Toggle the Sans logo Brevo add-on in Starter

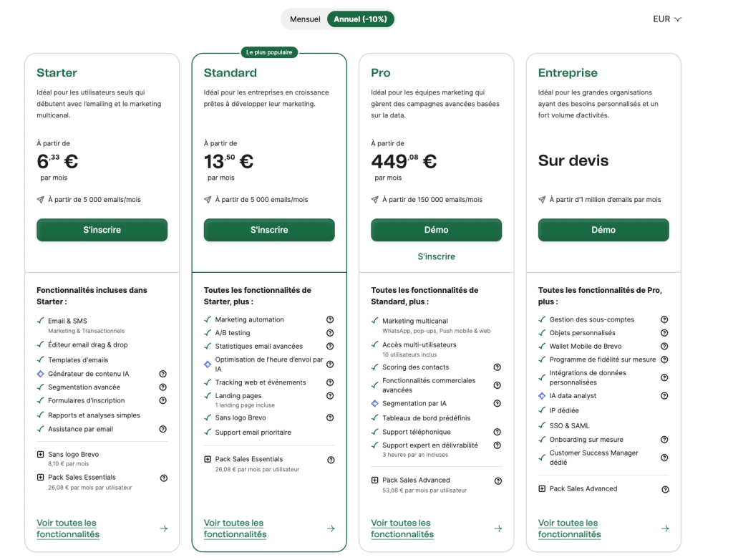click(41, 455)
